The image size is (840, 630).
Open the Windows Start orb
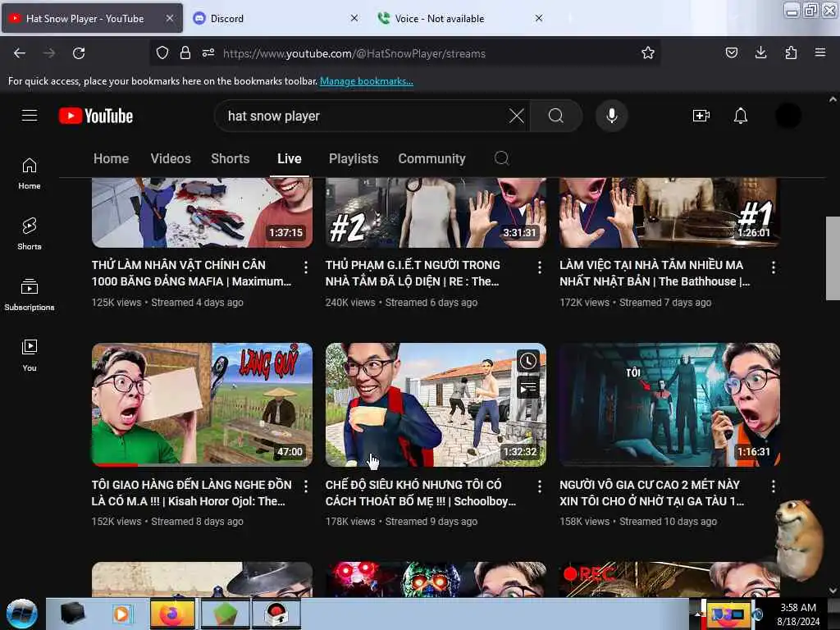tap(22, 614)
